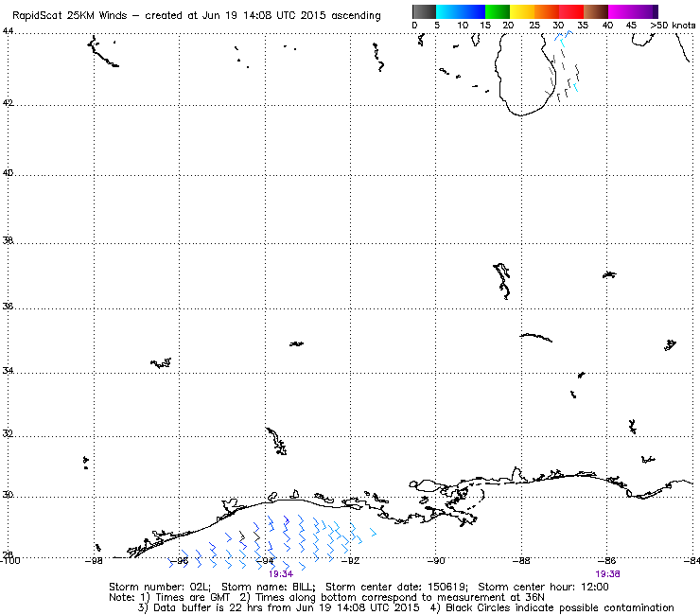The height and width of the screenshot is (615, 700).
Task: Click the '>50 knots' legend label
Action: pos(673,25)
